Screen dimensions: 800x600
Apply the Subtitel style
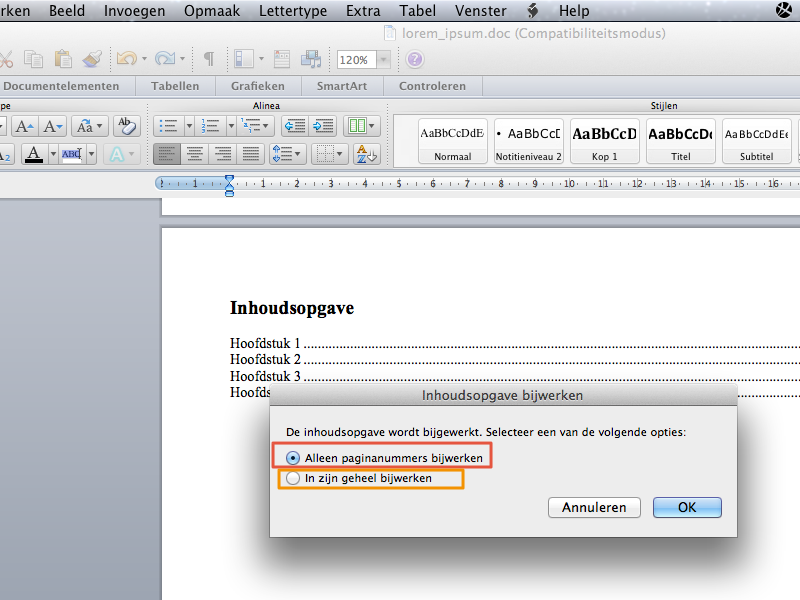pyautogui.click(x=757, y=141)
